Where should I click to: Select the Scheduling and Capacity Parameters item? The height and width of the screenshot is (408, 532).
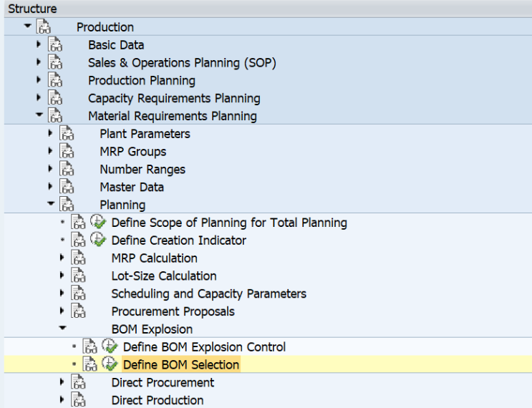pyautogui.click(x=208, y=293)
